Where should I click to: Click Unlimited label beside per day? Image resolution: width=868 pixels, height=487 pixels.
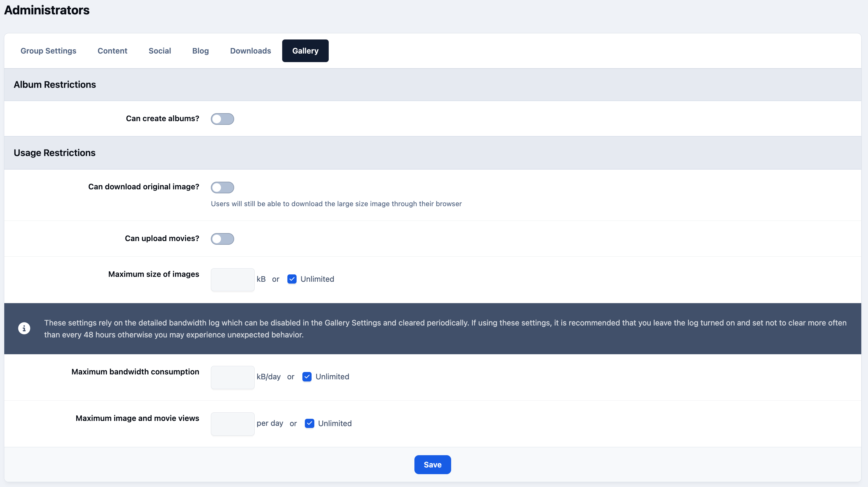click(x=335, y=423)
